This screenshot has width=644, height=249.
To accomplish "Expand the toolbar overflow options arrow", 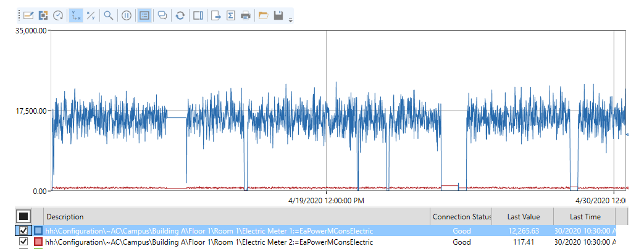I will click(x=290, y=20).
